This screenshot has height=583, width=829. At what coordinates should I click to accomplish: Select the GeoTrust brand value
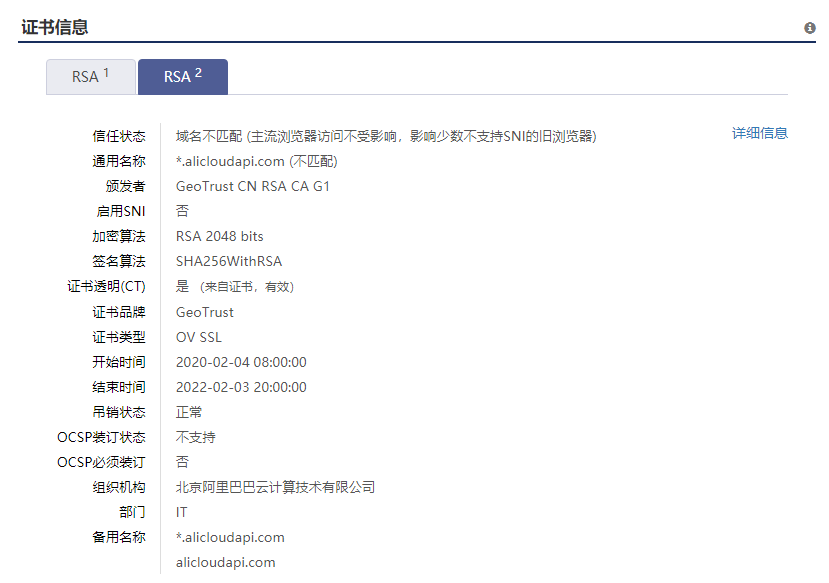[205, 312]
